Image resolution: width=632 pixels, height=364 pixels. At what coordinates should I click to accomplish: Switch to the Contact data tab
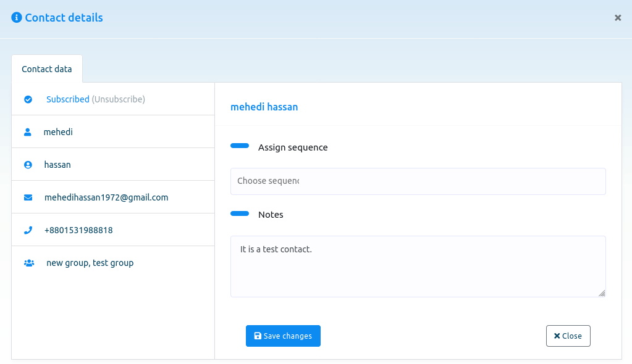point(47,69)
